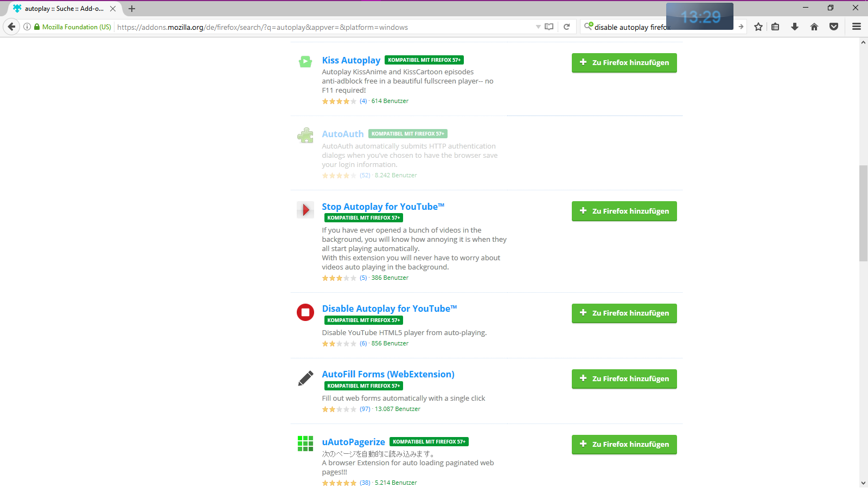Click the '8.242 Benutzer' user count
Screen dimensions: 868x488
tap(396, 175)
